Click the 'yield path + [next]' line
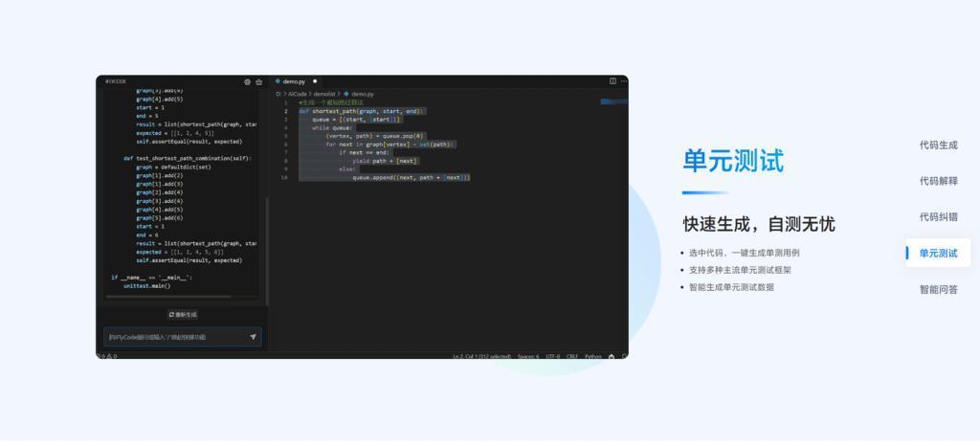Viewport: 980px width, 446px height. click(x=385, y=161)
